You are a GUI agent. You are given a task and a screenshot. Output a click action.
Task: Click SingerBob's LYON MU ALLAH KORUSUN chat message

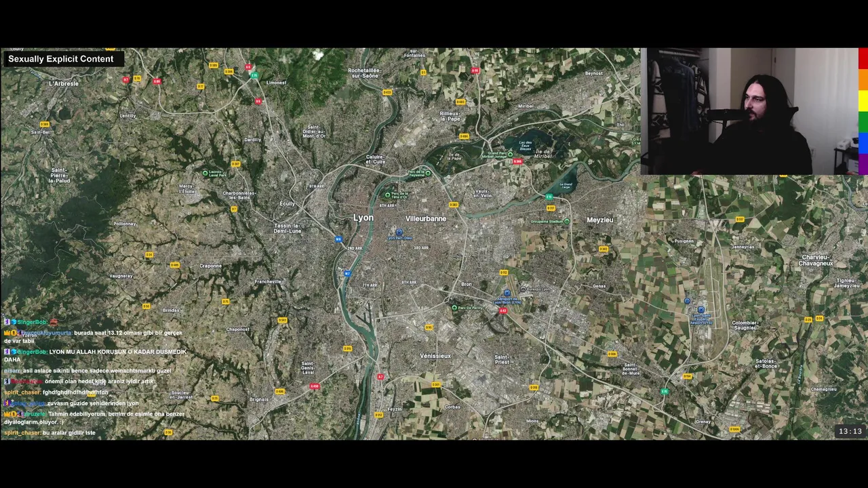[x=95, y=356]
